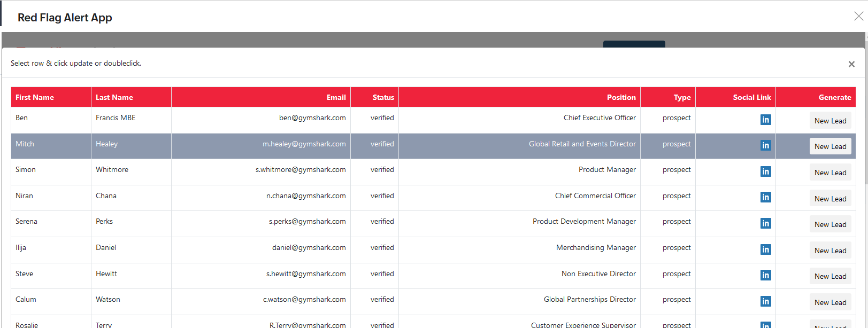Select Merchandising Manager position cell
This screenshot has height=328, width=868.
pyautogui.click(x=519, y=250)
